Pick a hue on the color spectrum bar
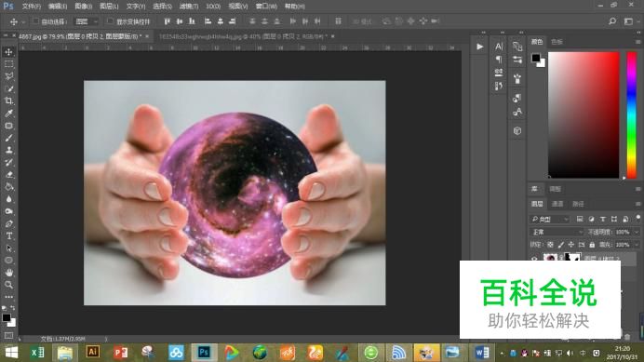The width and height of the screenshot is (644, 362). tap(631, 115)
